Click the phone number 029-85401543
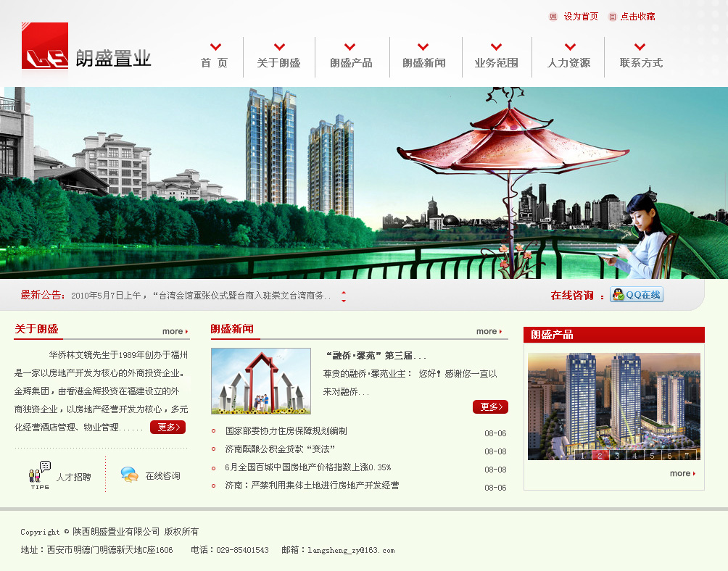The width and height of the screenshot is (728, 571). tap(242, 550)
